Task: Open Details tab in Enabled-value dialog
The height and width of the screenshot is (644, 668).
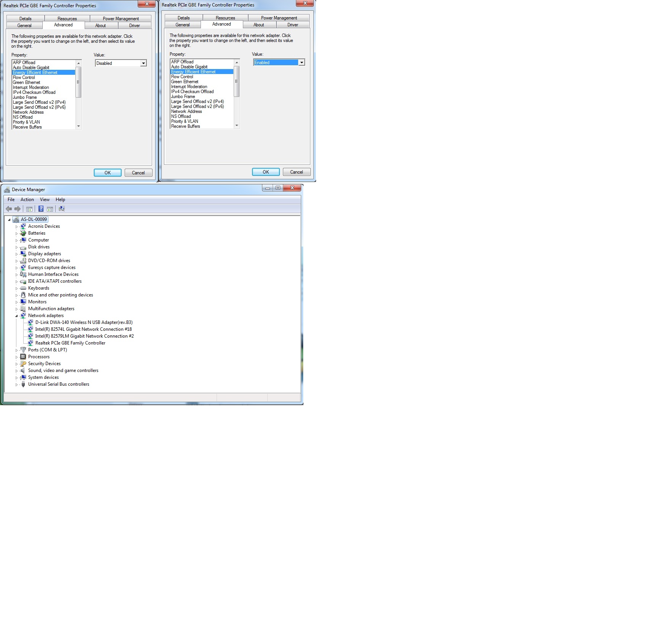Action: tap(183, 18)
